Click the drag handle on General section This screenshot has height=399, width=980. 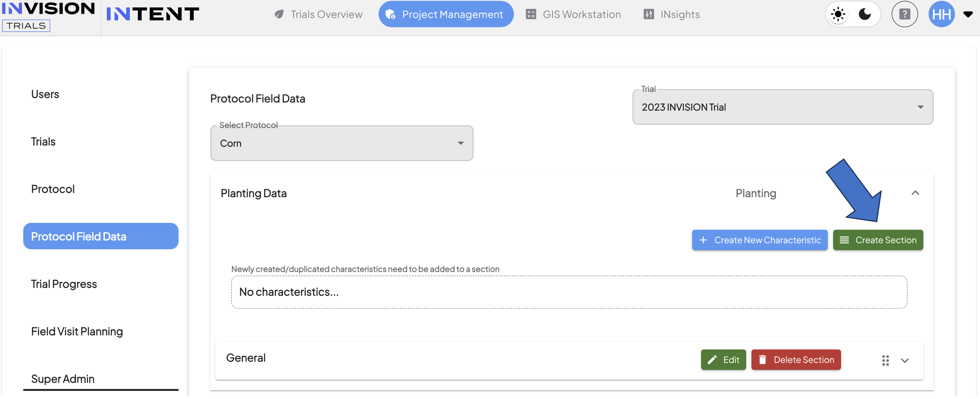[x=885, y=360]
